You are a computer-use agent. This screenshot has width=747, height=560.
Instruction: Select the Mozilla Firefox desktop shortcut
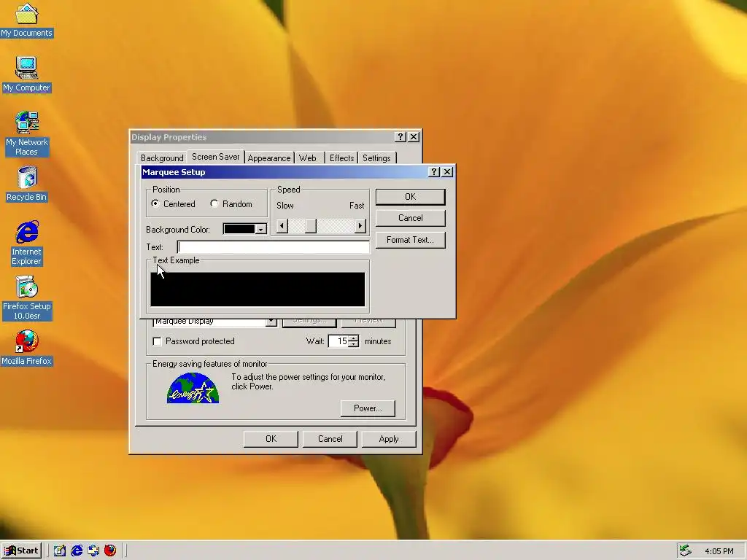27,348
